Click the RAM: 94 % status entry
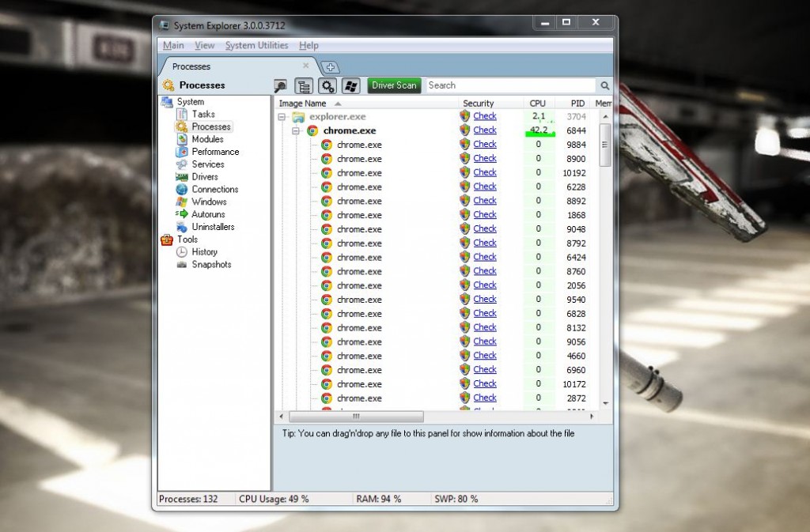The width and height of the screenshot is (810, 532). coord(379,499)
